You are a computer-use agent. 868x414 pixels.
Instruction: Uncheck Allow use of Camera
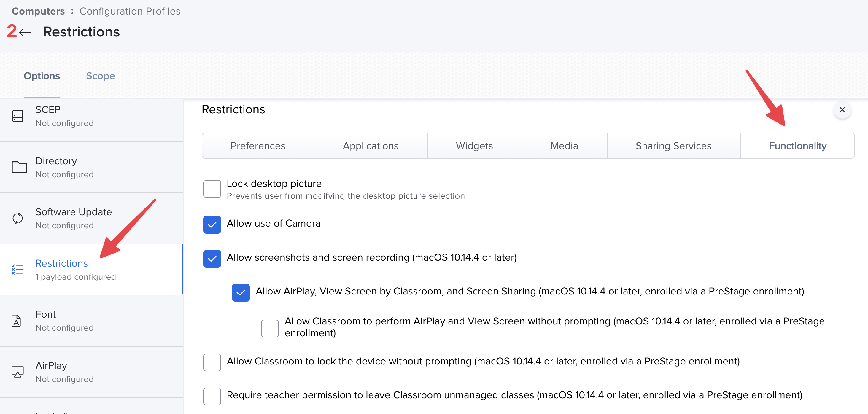point(212,225)
